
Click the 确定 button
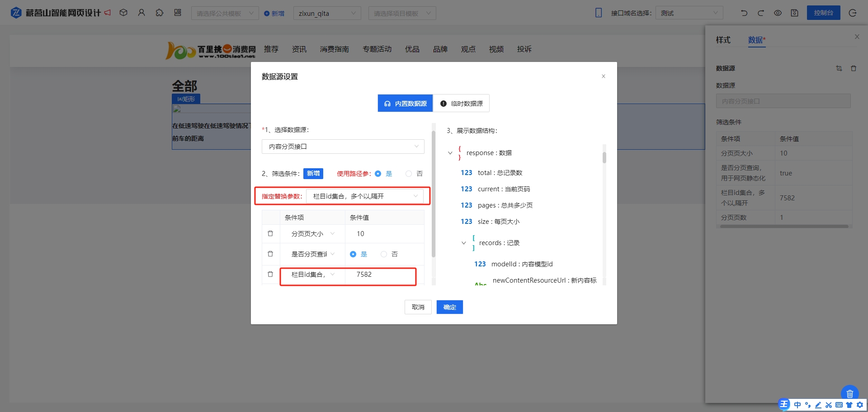click(x=449, y=307)
